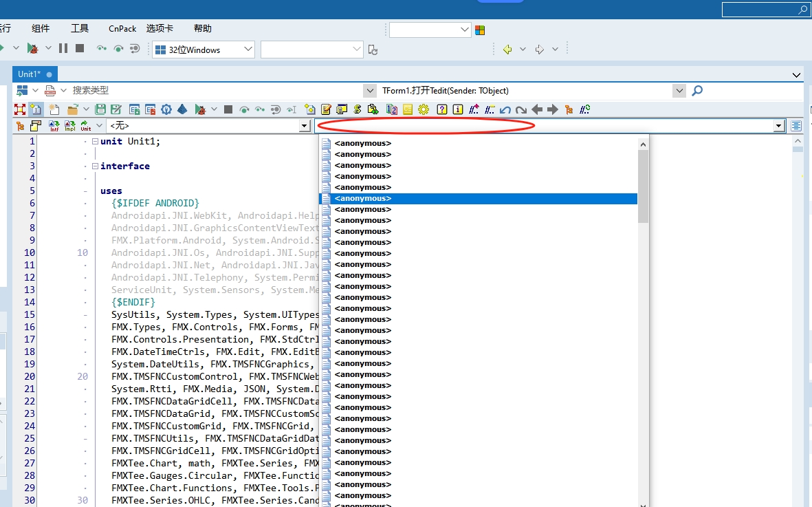Screen dimensions: 812x507
Task: Click the blue undo arrow icon
Action: tap(505, 109)
